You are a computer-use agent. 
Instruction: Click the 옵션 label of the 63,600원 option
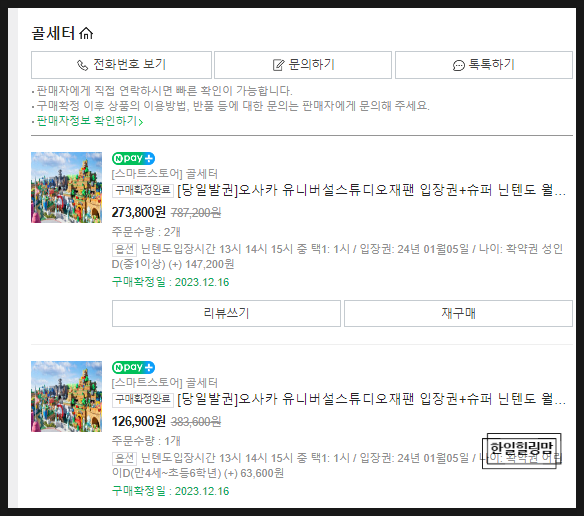[x=124, y=458]
